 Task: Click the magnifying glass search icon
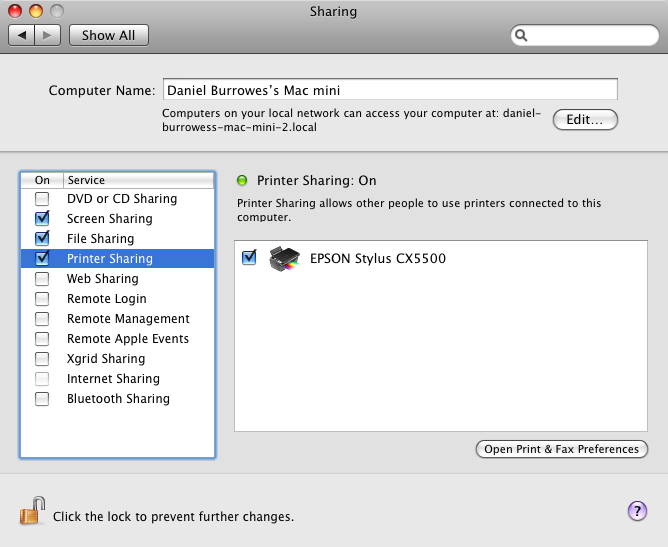(x=521, y=35)
